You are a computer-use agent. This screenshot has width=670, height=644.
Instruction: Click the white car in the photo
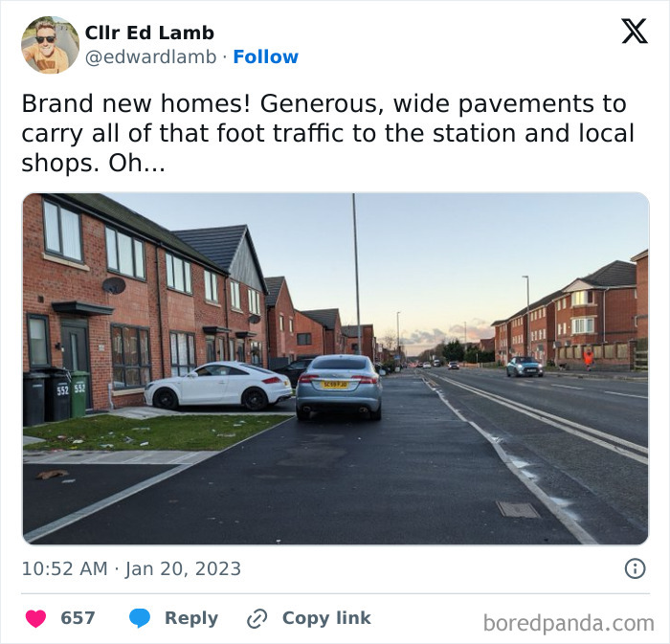pyautogui.click(x=218, y=386)
